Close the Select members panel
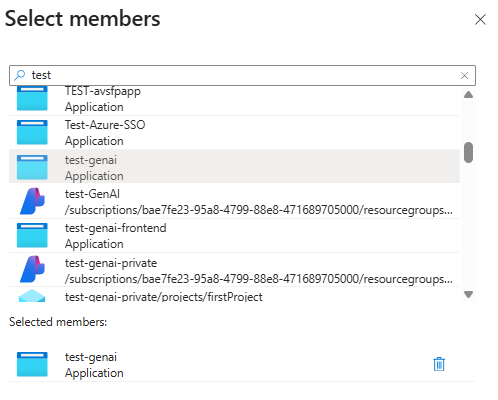The height and width of the screenshot is (400, 498). (x=480, y=19)
